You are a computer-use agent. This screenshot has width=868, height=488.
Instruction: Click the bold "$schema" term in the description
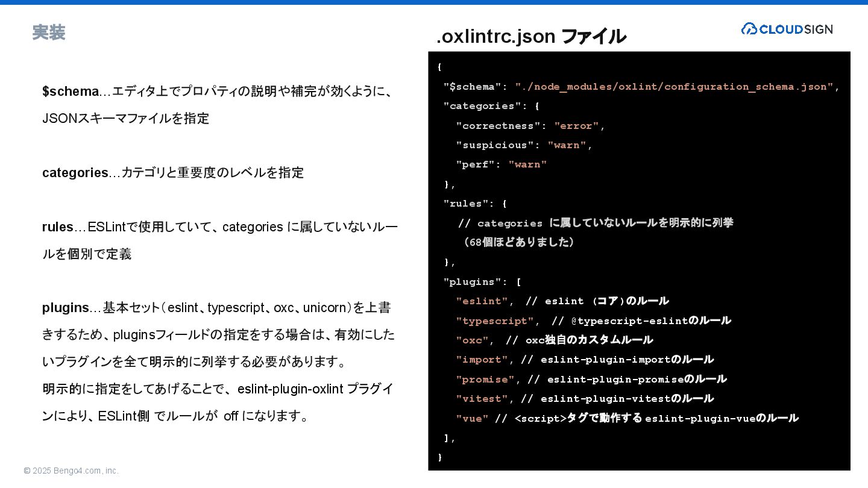tap(71, 92)
